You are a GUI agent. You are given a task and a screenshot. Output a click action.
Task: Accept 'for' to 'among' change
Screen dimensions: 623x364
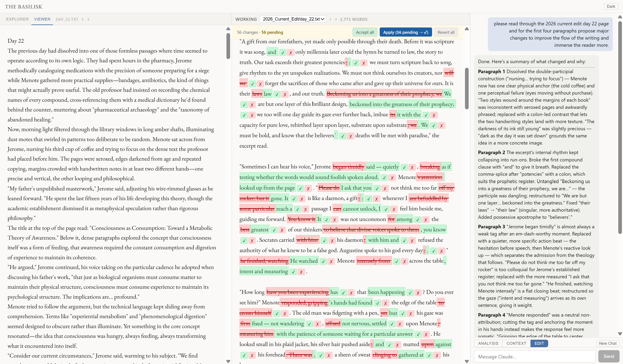[x=418, y=219]
